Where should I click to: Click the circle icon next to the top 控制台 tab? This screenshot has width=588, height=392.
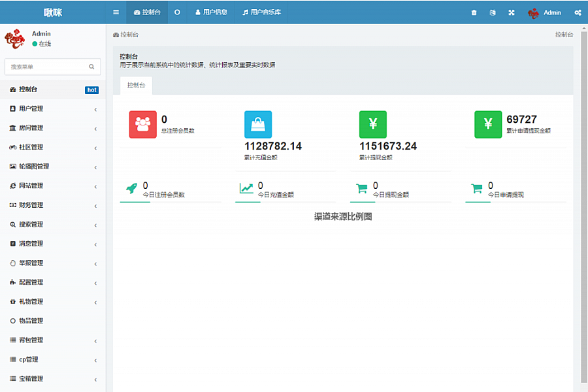(177, 12)
